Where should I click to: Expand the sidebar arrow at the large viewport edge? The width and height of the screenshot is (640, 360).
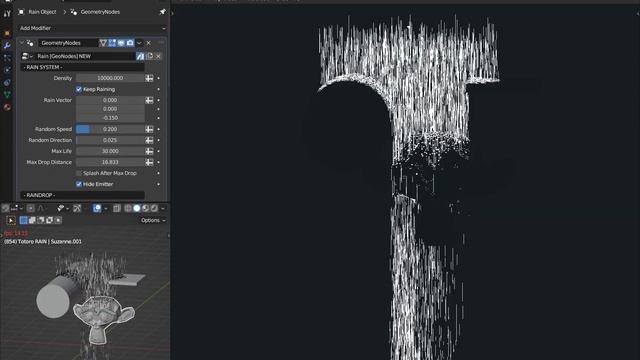click(x=173, y=13)
